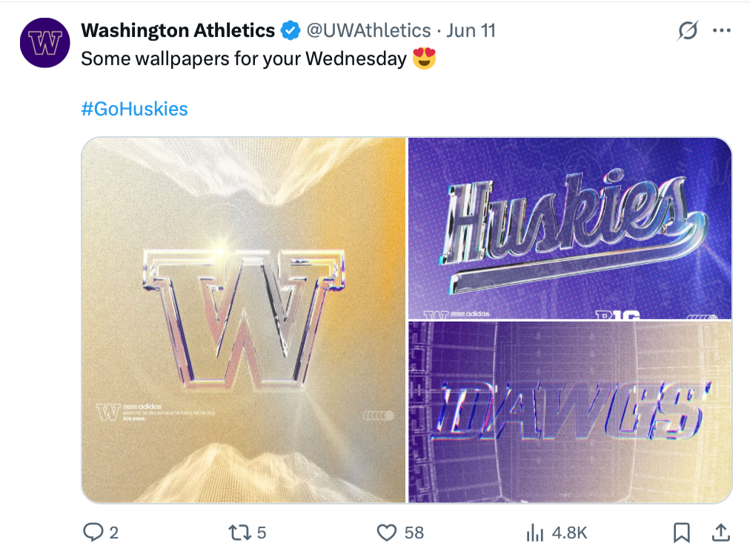Click the repost arrows icon
The width and height of the screenshot is (750, 560).
point(238,532)
